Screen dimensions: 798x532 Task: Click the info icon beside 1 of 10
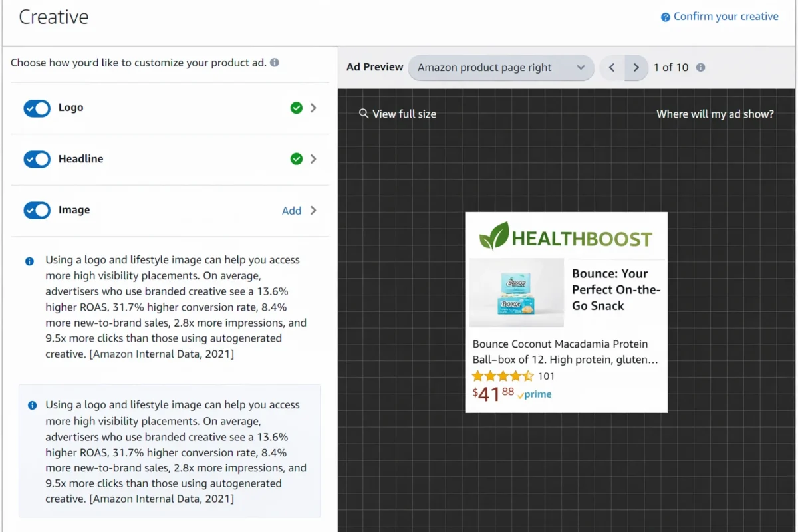[700, 67]
